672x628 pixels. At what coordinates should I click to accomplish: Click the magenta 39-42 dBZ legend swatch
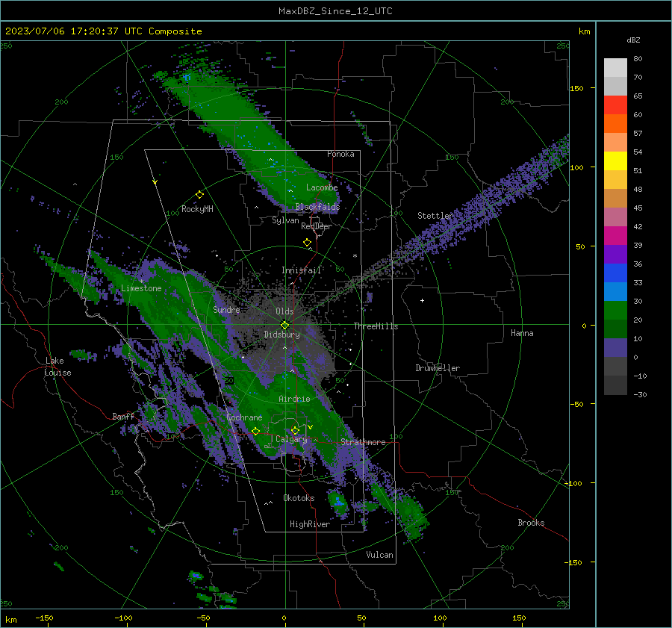click(x=615, y=235)
